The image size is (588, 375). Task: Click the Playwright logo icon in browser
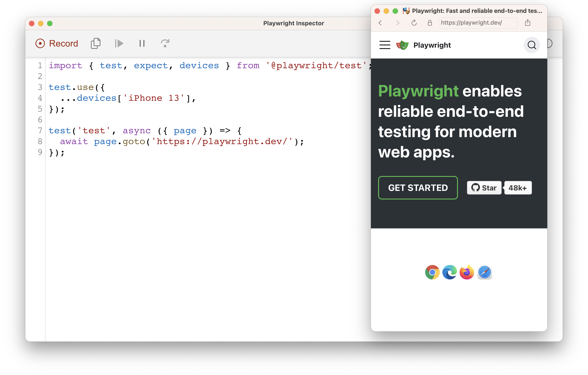(x=402, y=45)
